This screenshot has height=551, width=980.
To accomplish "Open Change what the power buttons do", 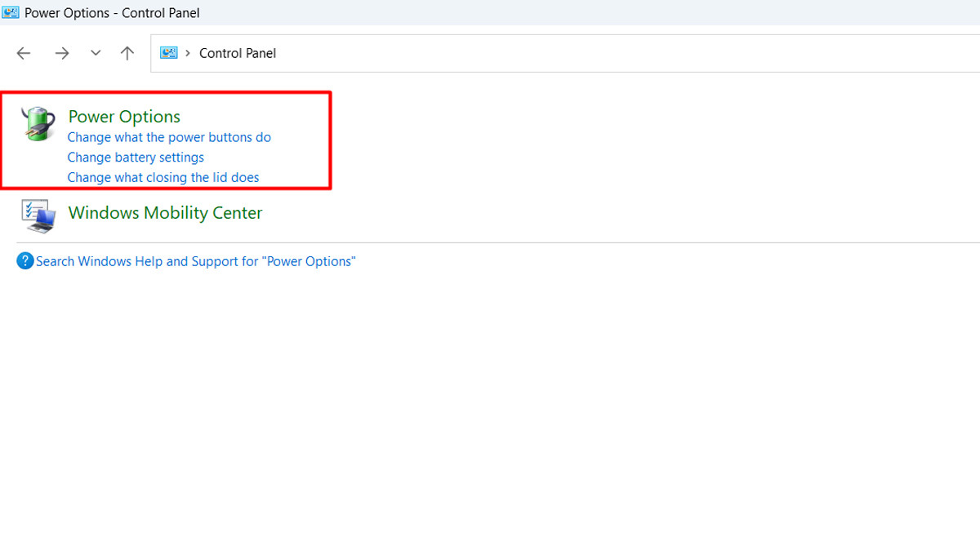I will [x=169, y=137].
